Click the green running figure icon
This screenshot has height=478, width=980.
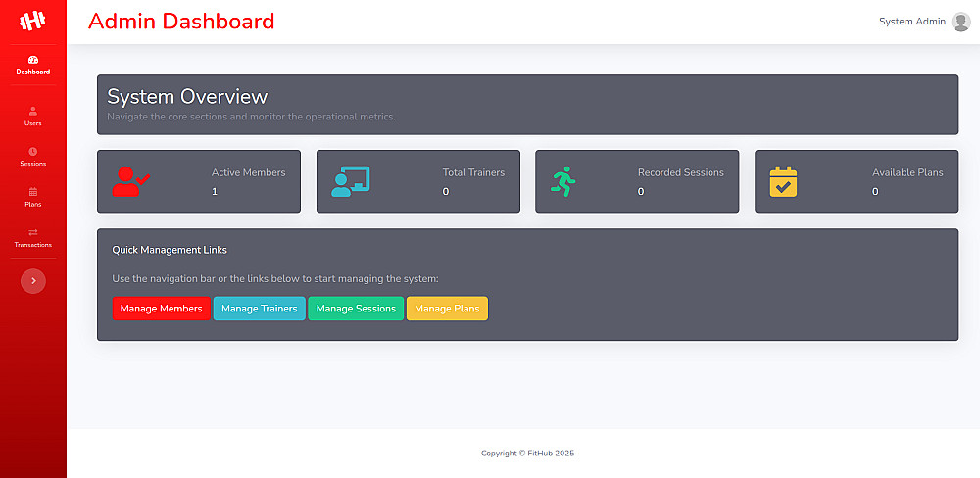(563, 181)
